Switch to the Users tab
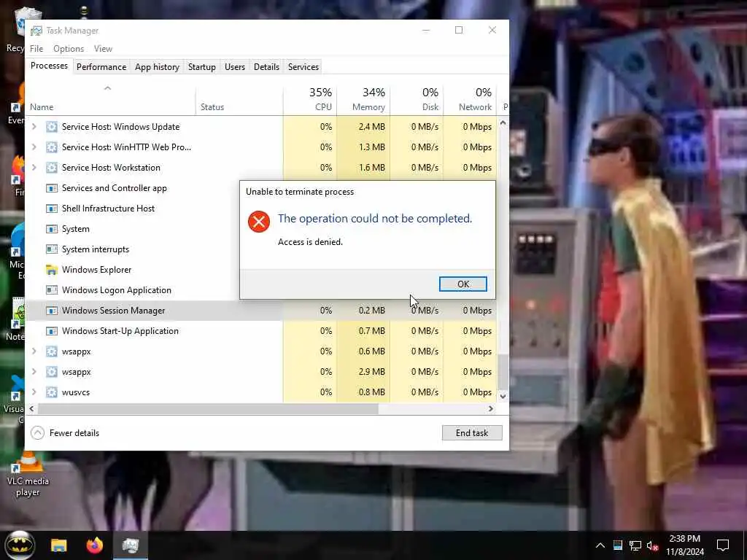747x560 pixels. [235, 66]
